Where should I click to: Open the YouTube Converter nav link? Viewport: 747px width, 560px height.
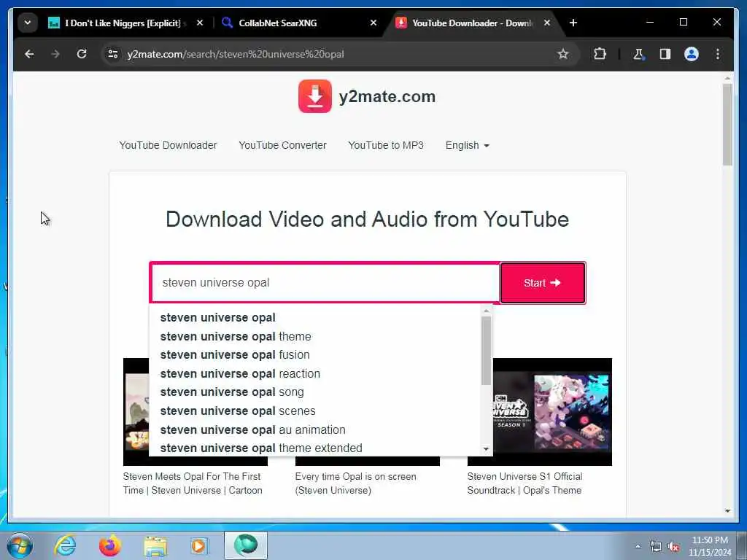(x=282, y=145)
